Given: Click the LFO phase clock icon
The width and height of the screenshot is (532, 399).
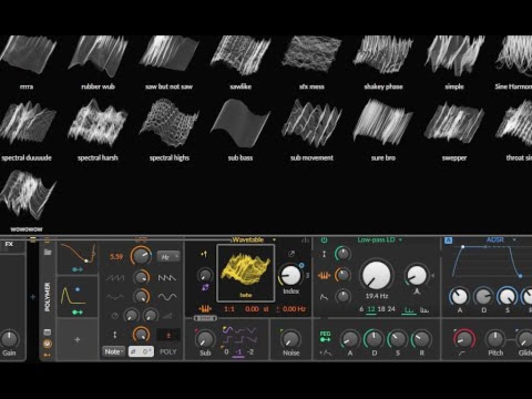Looking at the screenshot, I should click(x=115, y=316).
